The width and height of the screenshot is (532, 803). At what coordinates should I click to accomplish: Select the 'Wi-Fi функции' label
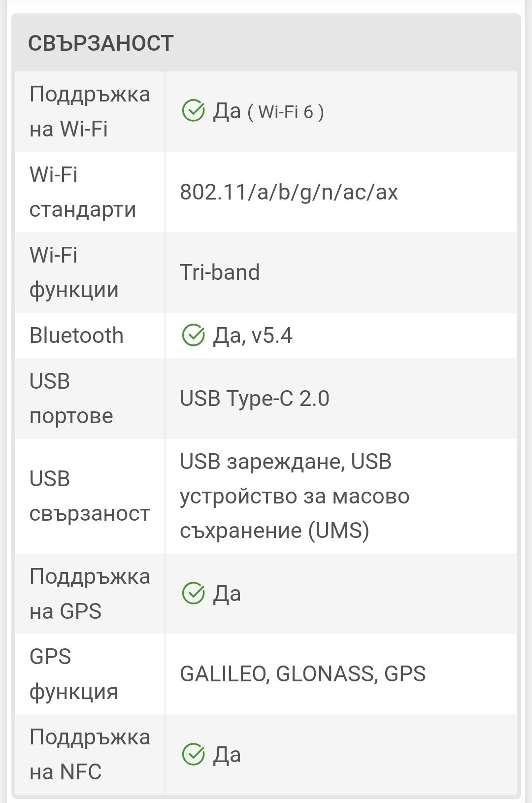74,272
